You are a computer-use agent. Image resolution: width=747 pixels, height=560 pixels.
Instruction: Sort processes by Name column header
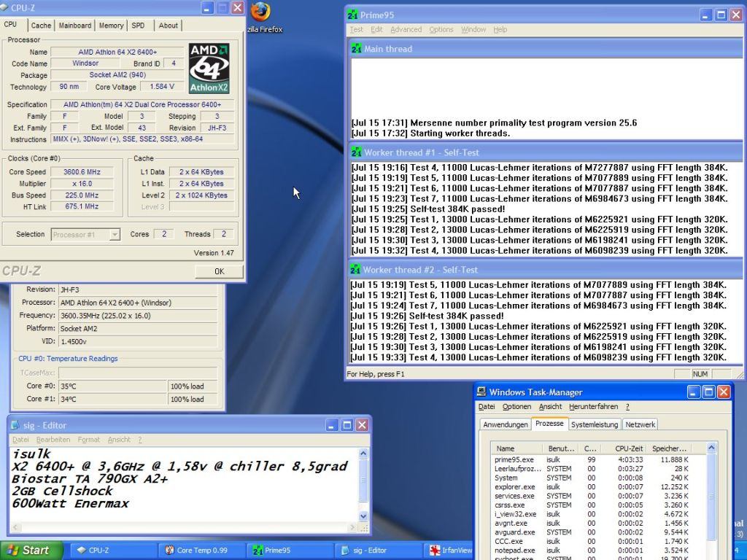tap(516, 448)
